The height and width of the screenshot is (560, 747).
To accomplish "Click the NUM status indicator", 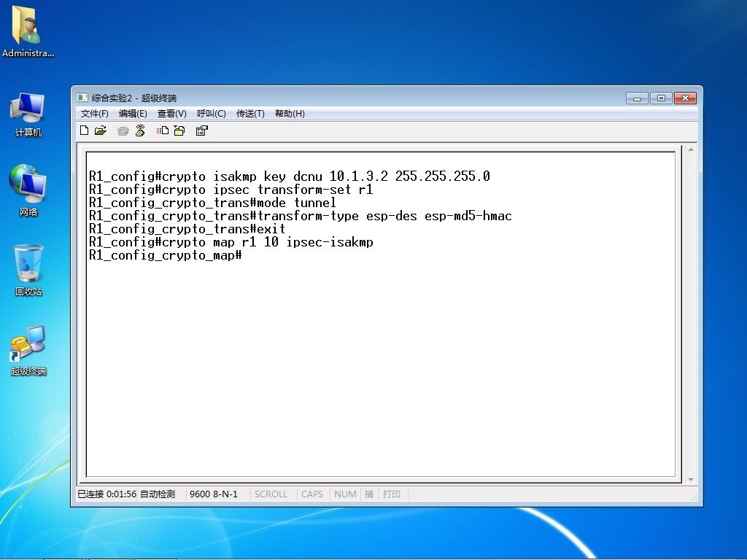I will (345, 494).
